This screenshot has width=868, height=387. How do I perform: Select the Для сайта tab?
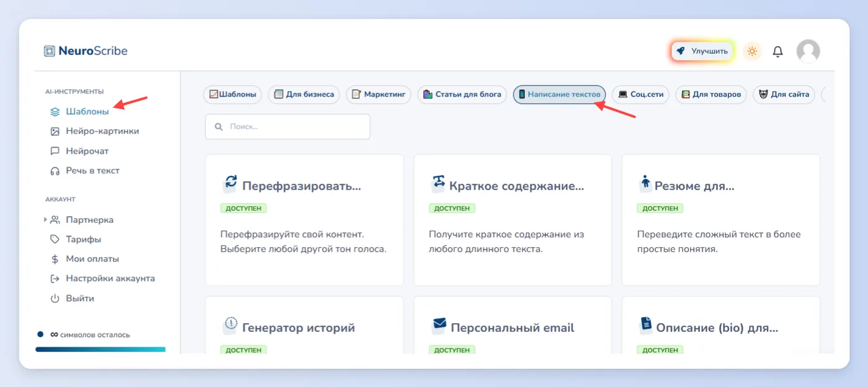784,95
